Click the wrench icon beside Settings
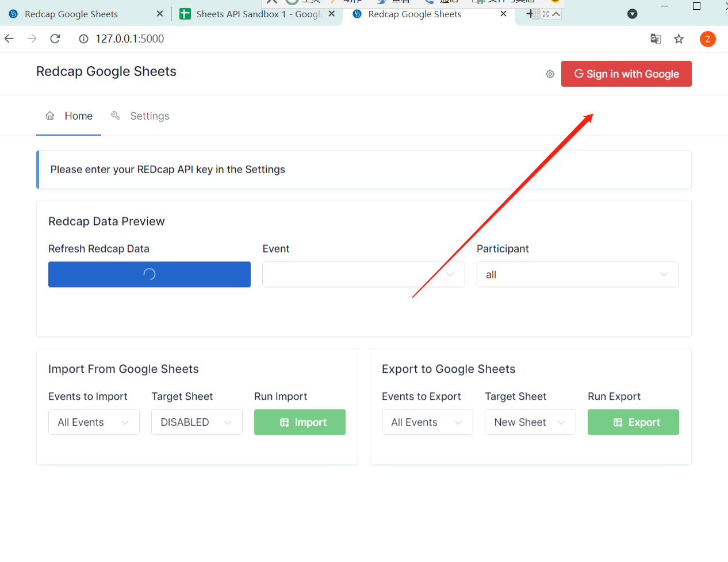The image size is (728, 562). click(116, 116)
